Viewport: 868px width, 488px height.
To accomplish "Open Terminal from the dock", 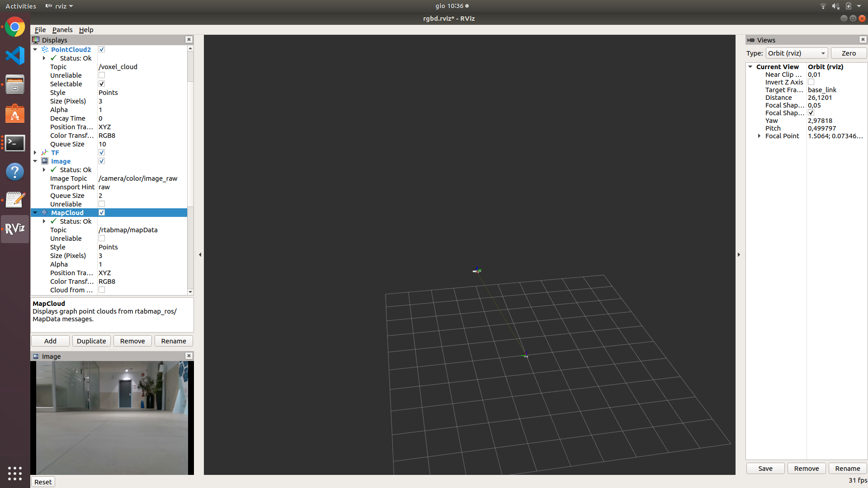I will [15, 143].
